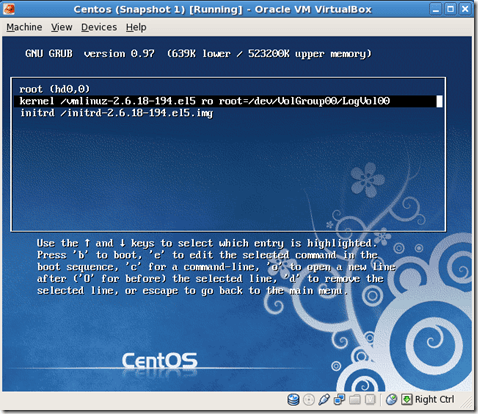The height and width of the screenshot is (414, 478).
Task: Minimize the VirtualBox window
Action: point(436,9)
